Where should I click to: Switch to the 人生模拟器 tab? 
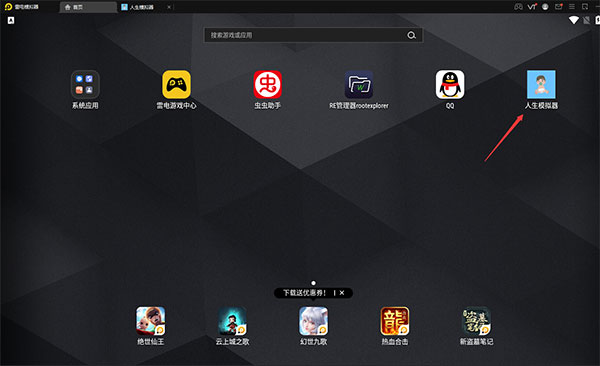click(142, 7)
